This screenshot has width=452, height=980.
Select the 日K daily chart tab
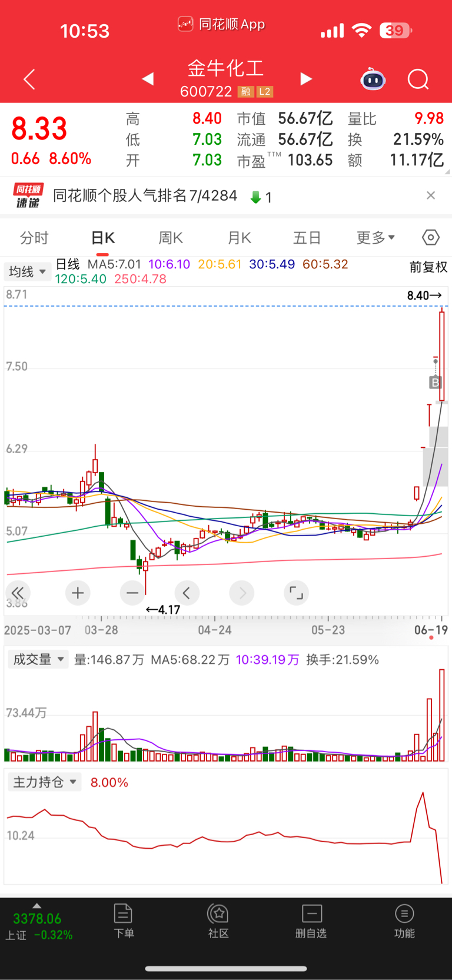coord(103,238)
